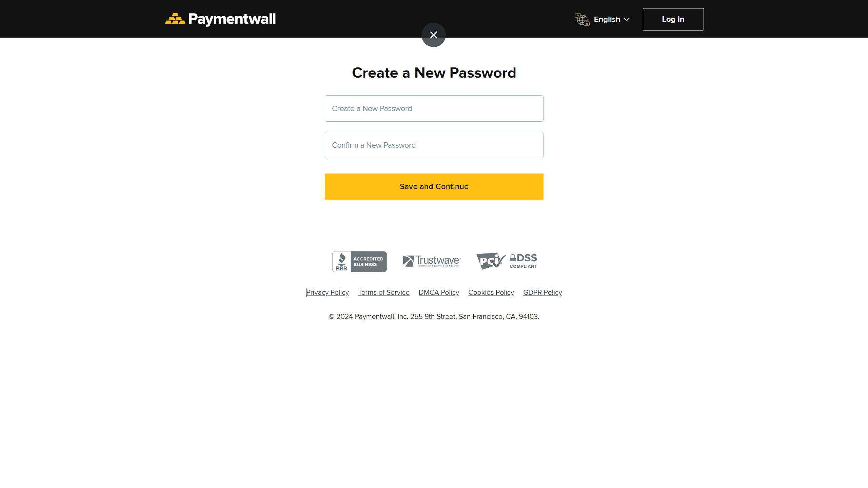Focus the Confirm a New Password field
Viewport: 868px width, 488px height.
[x=434, y=145]
